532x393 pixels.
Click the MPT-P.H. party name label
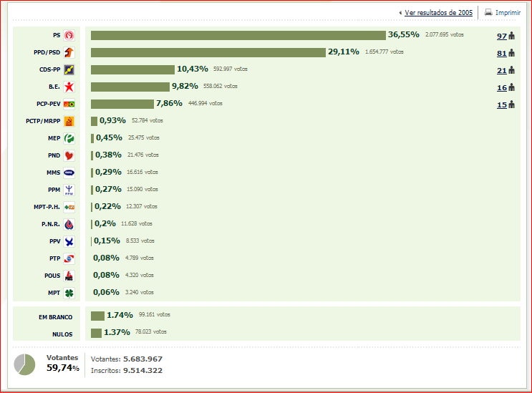click(47, 207)
